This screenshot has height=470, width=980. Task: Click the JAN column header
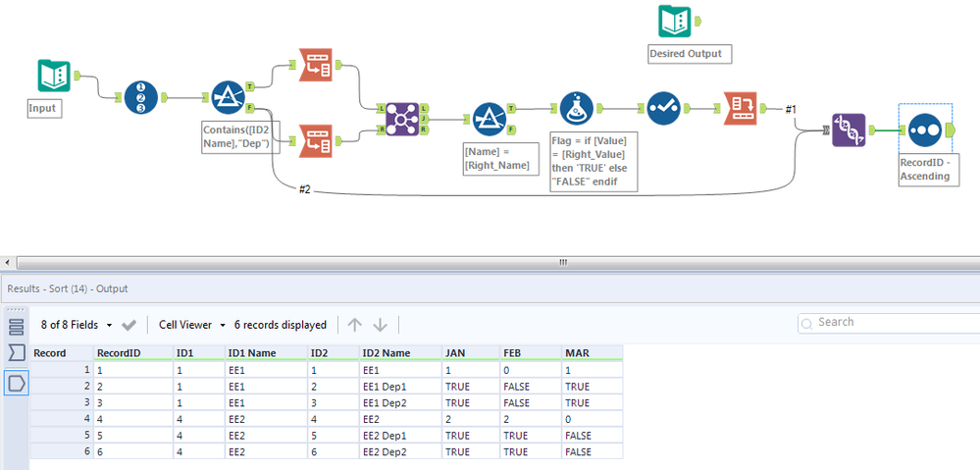pyautogui.click(x=470, y=353)
